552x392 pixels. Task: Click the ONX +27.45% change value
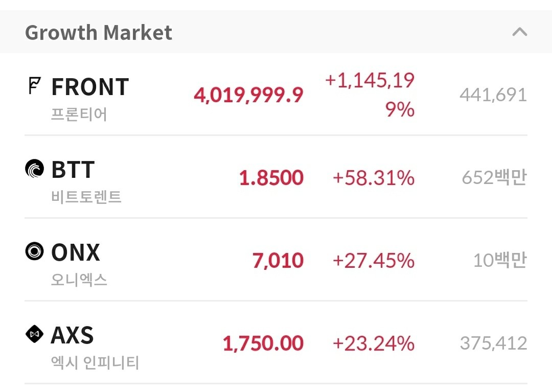click(373, 261)
